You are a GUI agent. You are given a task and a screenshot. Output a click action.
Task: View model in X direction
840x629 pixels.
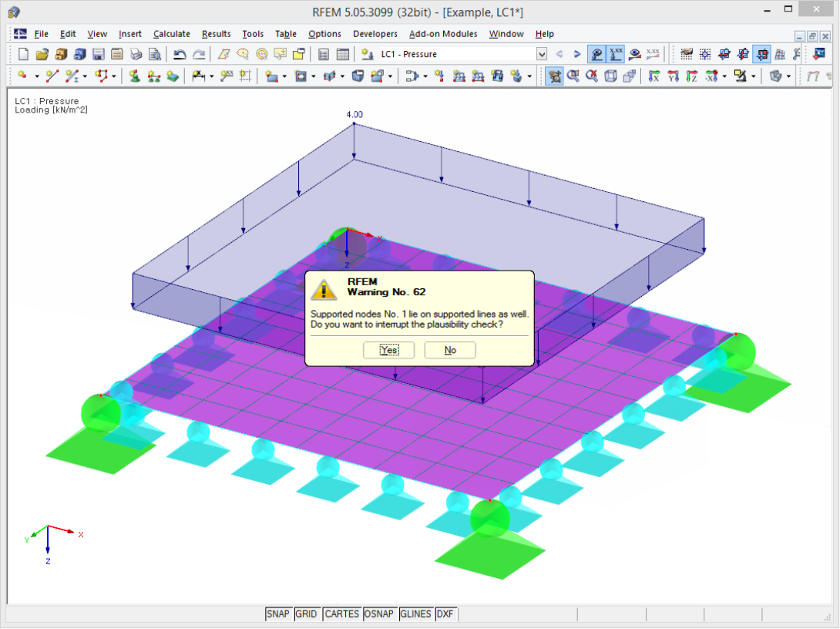pyautogui.click(x=654, y=76)
